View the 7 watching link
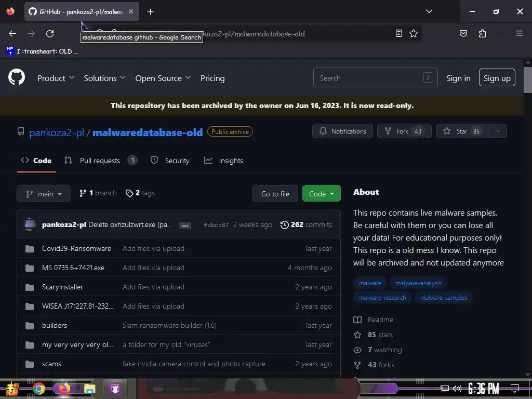This screenshot has height=399, width=532. [x=377, y=350]
